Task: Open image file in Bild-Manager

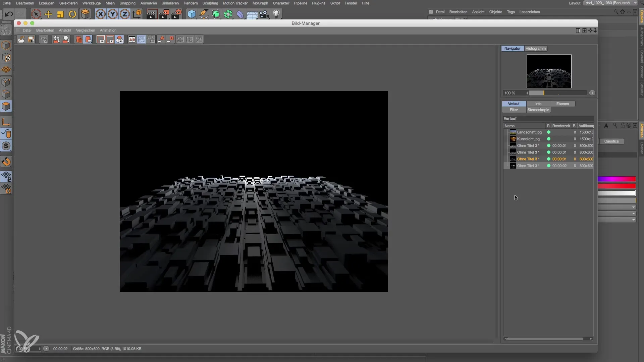Action: tap(21, 40)
